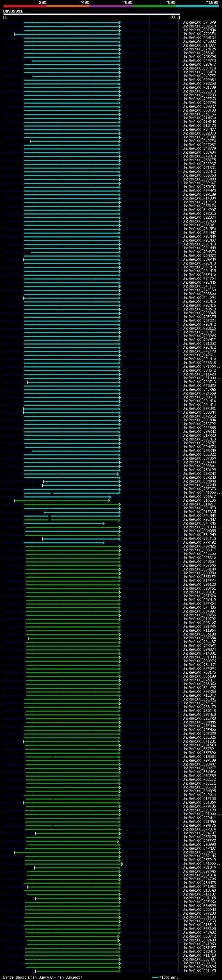Click the short cyan alignment bar for UniRef100_Q0MW08
Screen dimensions: 222x980
pyautogui.click(x=82, y=481)
